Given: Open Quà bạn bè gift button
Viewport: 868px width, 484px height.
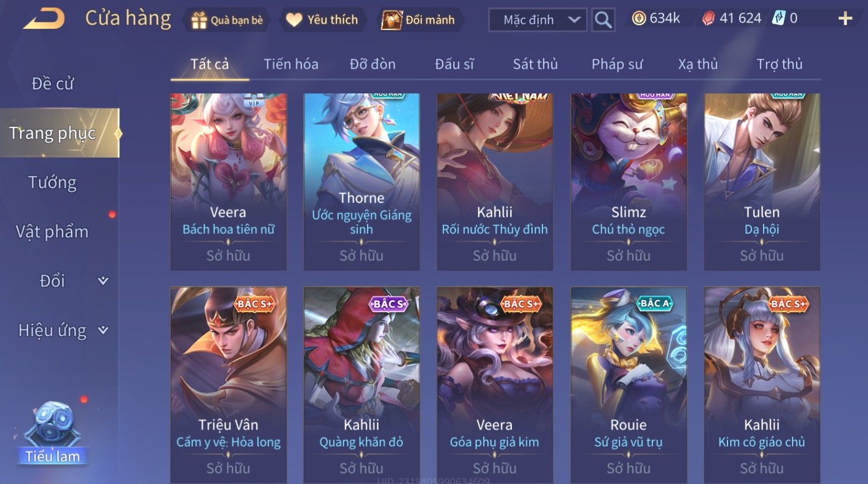Looking at the screenshot, I should [227, 20].
